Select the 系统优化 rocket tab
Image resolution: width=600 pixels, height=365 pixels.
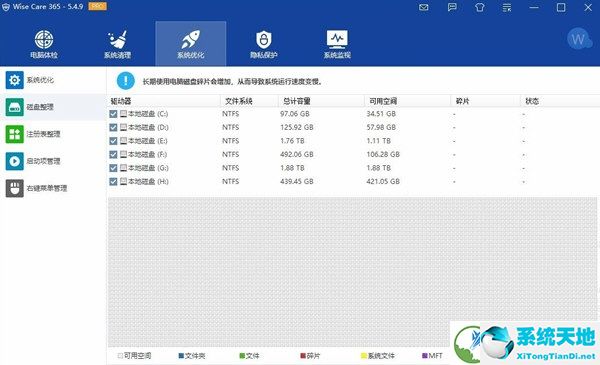[x=191, y=44]
